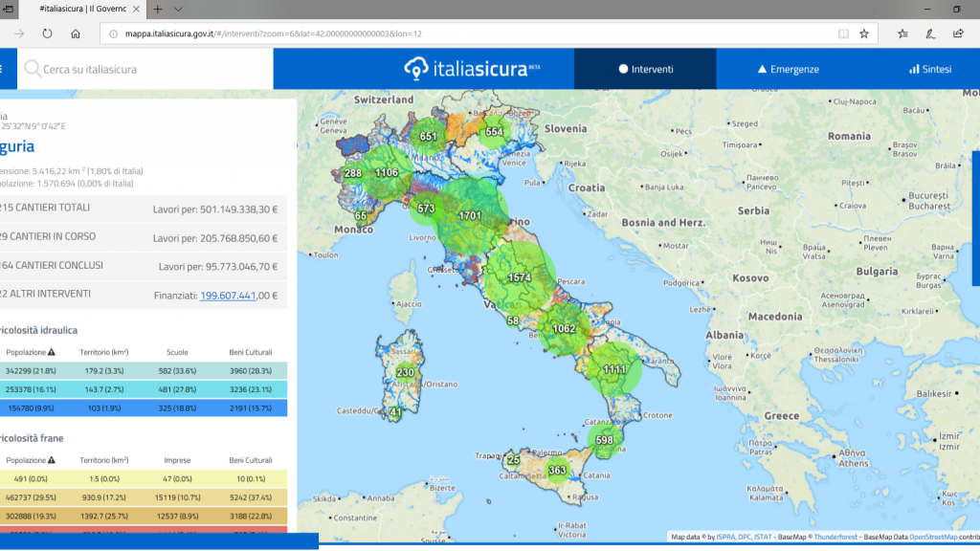Screen dimensions: 980x551
Task: Switch to the Emergenze tab
Action: pos(788,69)
